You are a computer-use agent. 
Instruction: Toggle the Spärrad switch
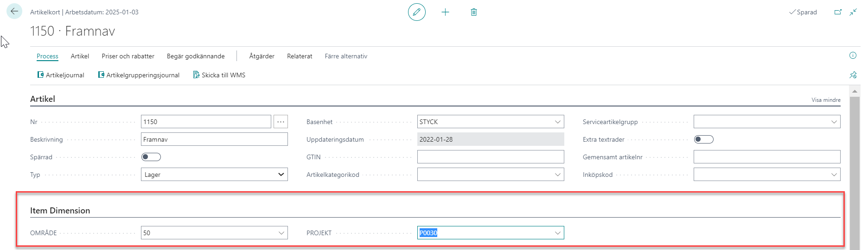point(151,157)
